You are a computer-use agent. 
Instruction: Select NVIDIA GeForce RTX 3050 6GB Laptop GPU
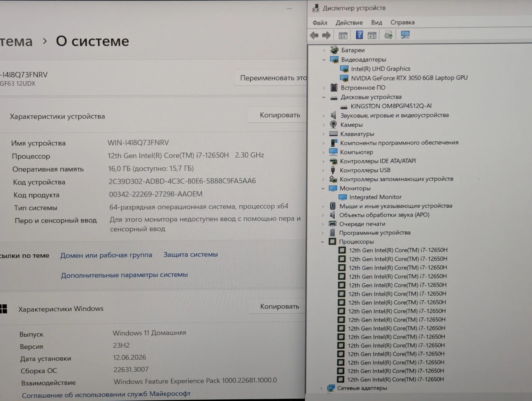[409, 78]
